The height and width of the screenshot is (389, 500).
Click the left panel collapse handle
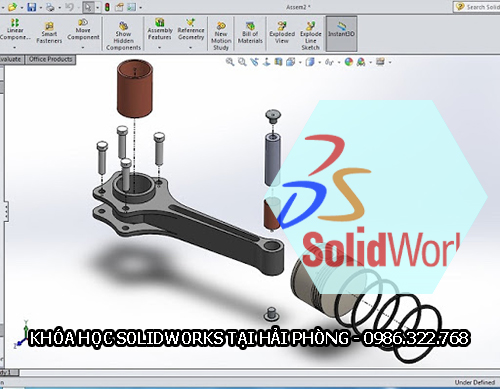point(6,212)
